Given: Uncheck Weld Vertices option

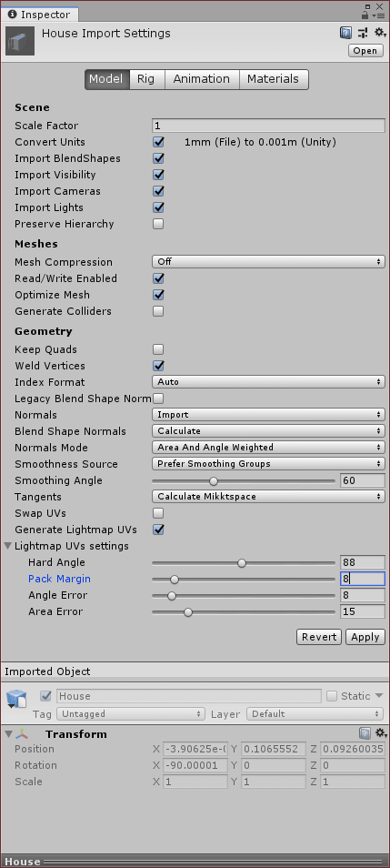Looking at the screenshot, I should click(x=159, y=366).
